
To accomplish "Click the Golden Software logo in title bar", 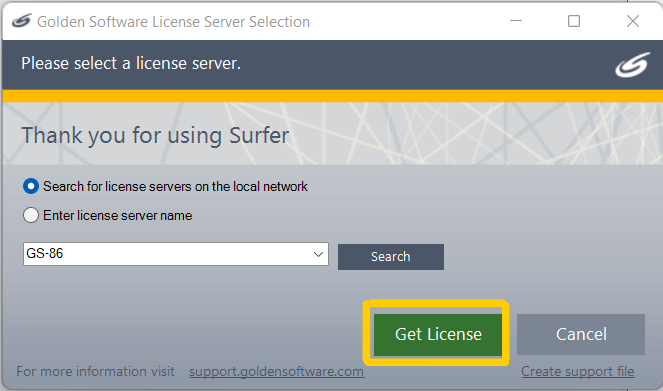I will pyautogui.click(x=22, y=21).
